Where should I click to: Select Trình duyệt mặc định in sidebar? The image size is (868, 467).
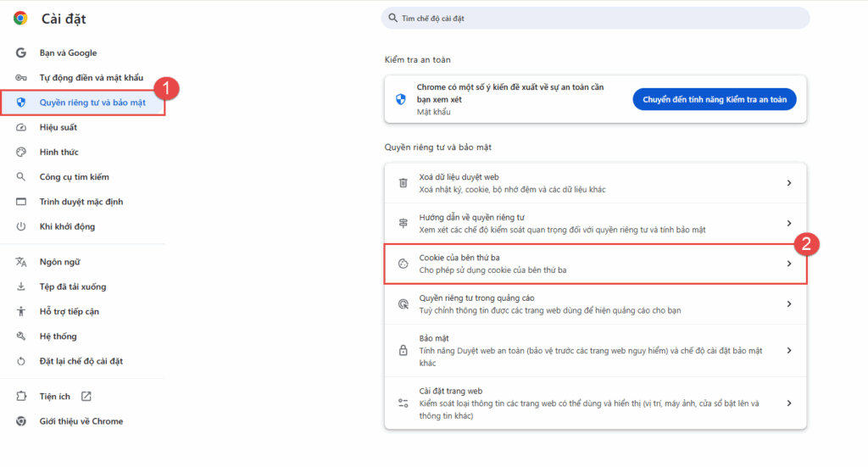[x=81, y=202]
